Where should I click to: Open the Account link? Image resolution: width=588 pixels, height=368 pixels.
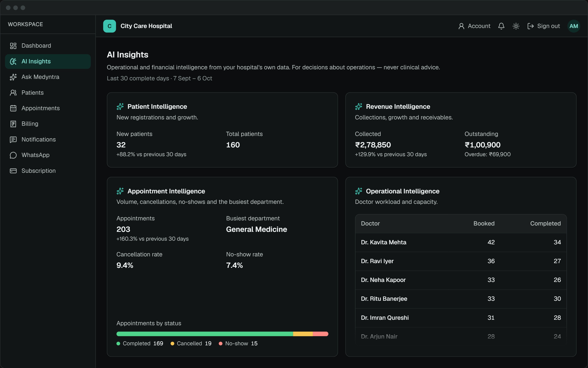coord(474,26)
